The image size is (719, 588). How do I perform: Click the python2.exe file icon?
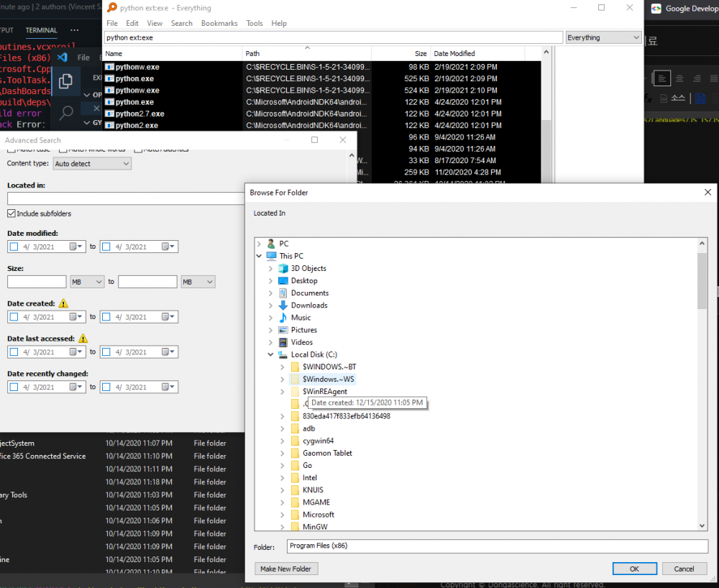click(109, 126)
